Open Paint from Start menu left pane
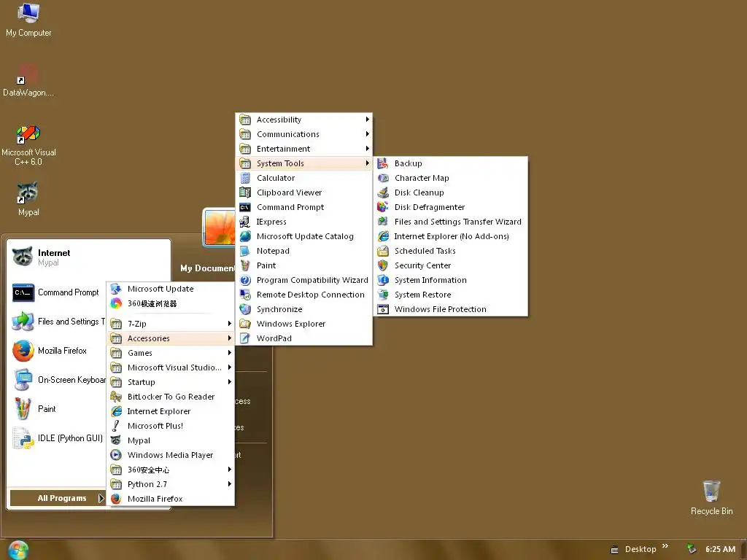This screenshot has height=560, width=747. point(57,409)
